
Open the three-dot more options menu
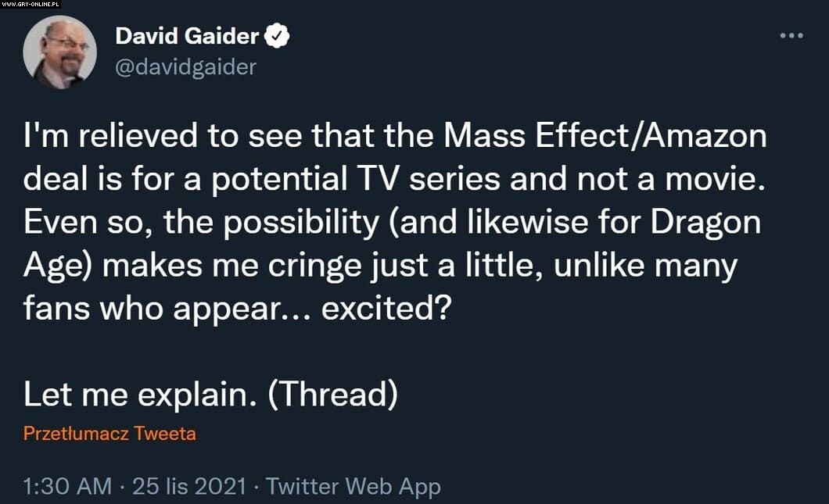[x=791, y=36]
